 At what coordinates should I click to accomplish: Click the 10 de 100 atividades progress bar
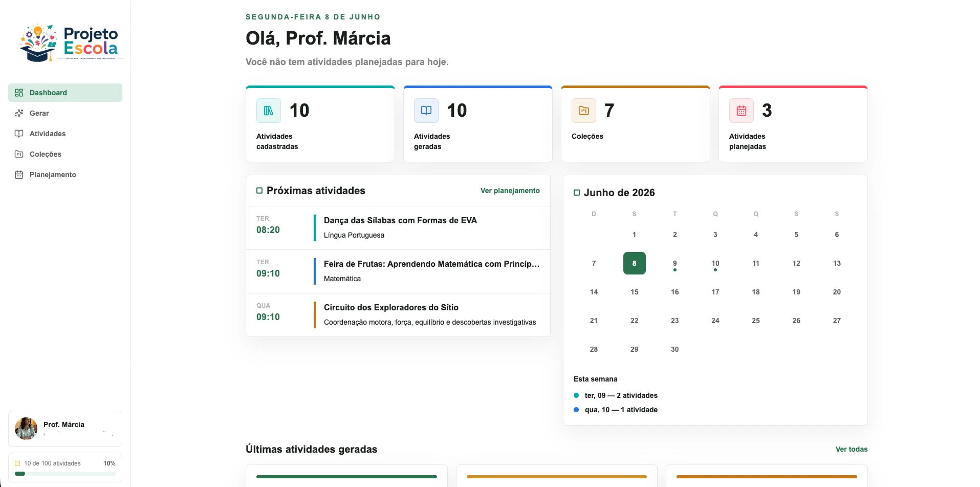(x=65, y=474)
